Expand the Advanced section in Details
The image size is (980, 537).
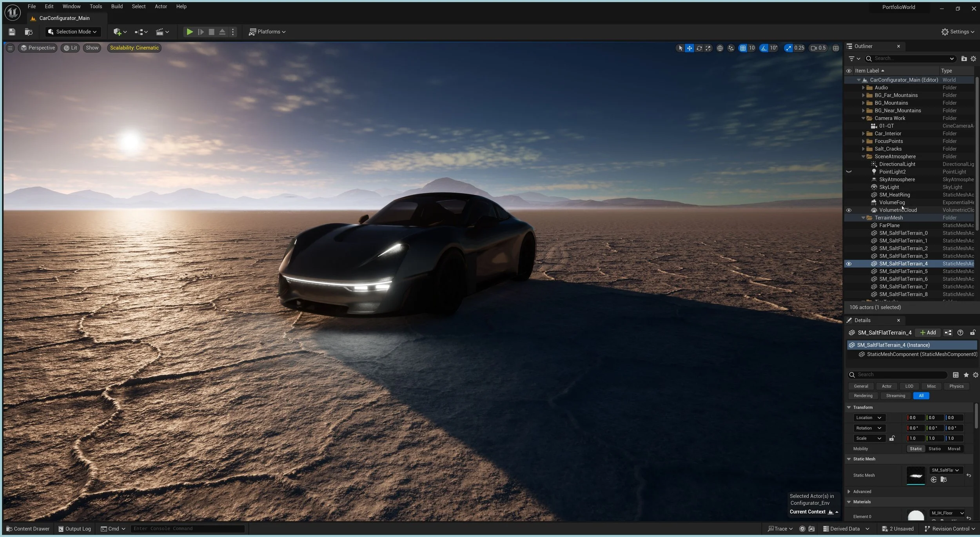click(849, 492)
